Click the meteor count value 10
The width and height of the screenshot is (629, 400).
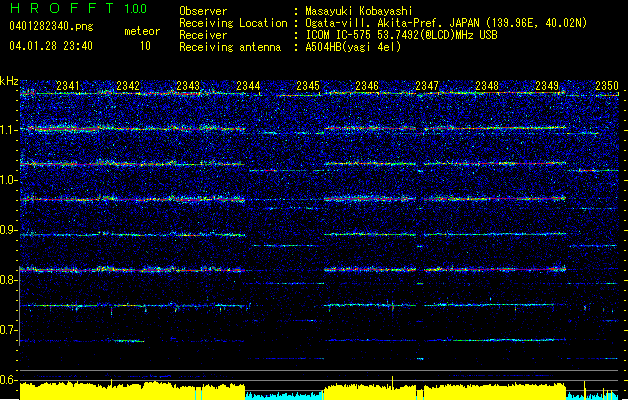tap(145, 46)
